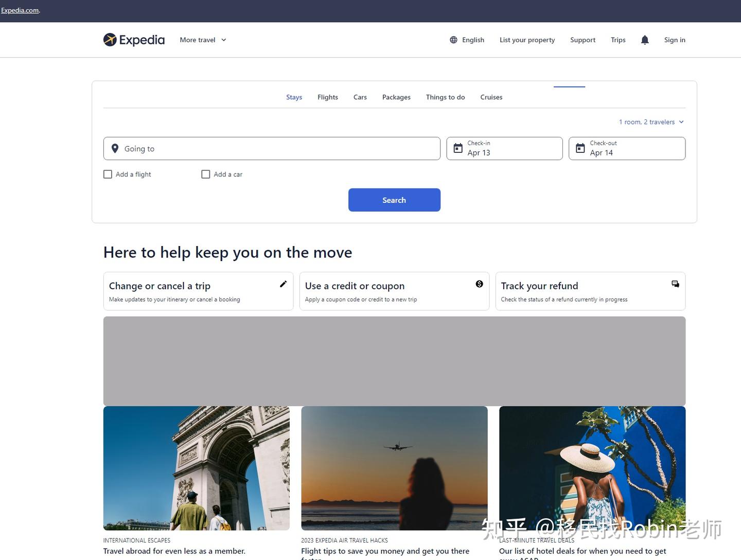This screenshot has width=741, height=560.
Task: Click the Arc de Triomphe travel image
Action: coord(197,468)
